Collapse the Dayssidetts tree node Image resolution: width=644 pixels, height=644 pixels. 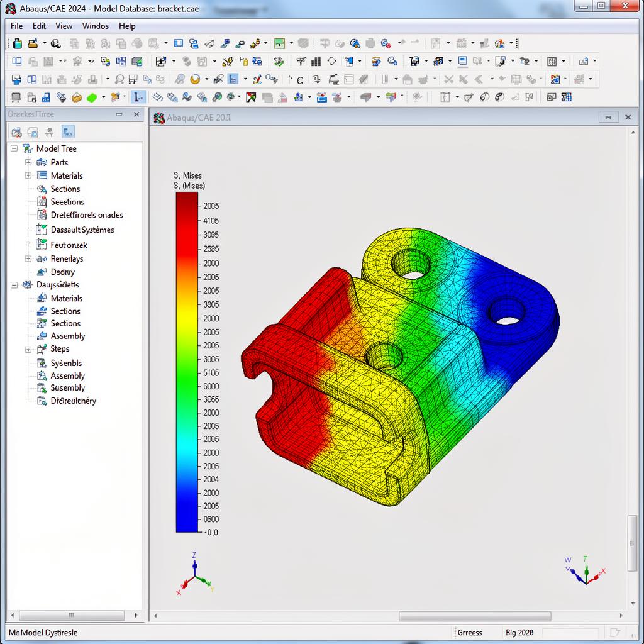[x=14, y=285]
